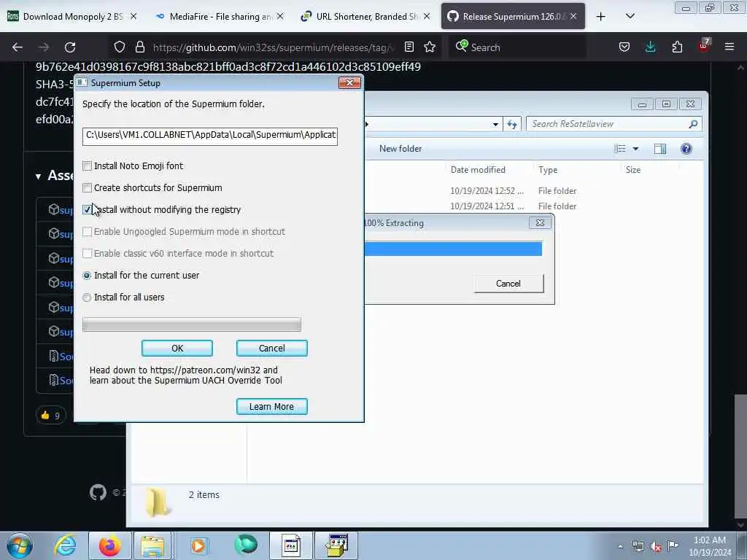Switch to Download Monopoly 2 tab
The width and height of the screenshot is (747, 560).
tap(72, 16)
